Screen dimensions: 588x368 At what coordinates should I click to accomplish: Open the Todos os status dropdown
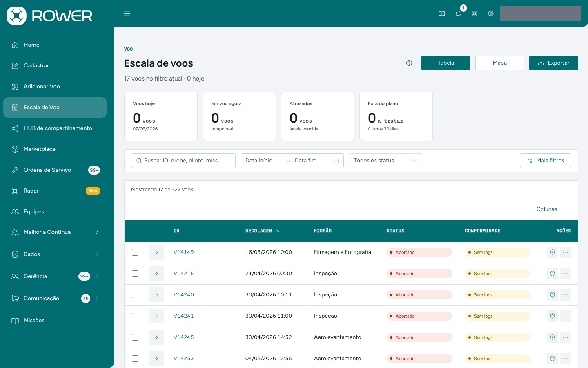(x=385, y=161)
